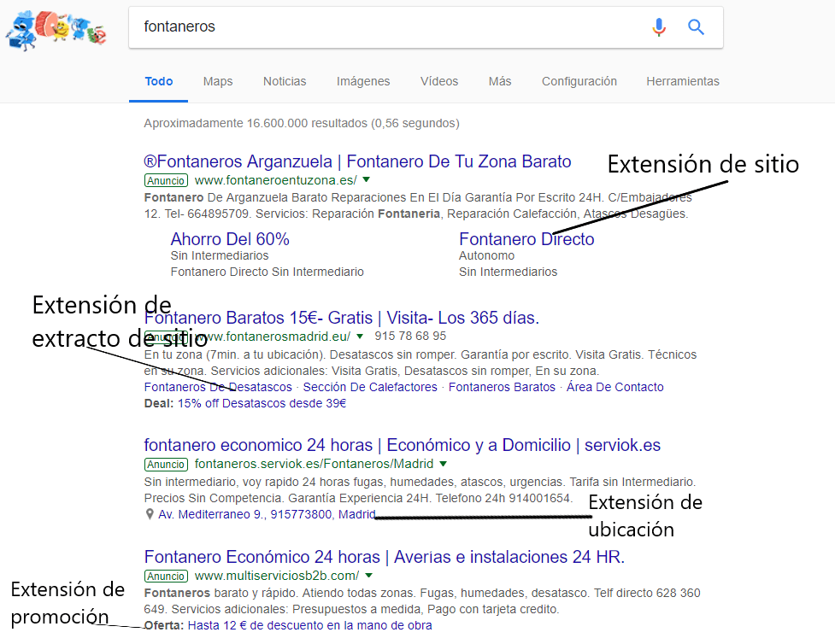Open the Ahorro Del 60% sitelink

(x=230, y=239)
